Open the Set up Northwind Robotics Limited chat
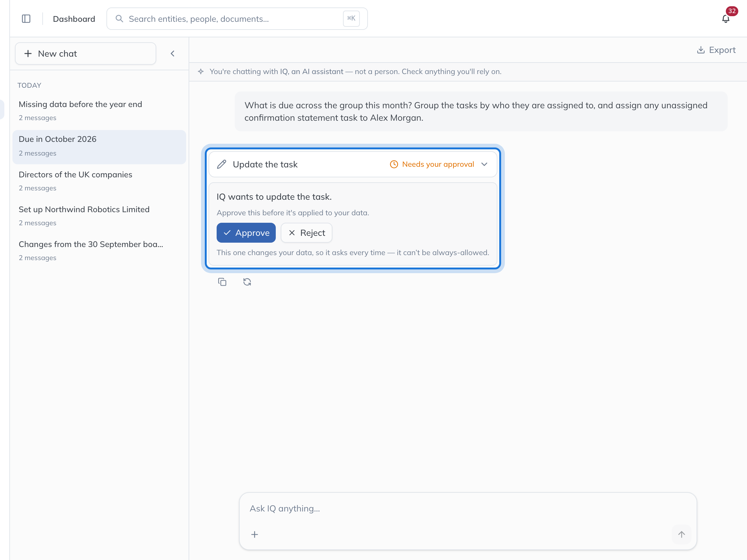This screenshot has width=747, height=560. coord(99,216)
